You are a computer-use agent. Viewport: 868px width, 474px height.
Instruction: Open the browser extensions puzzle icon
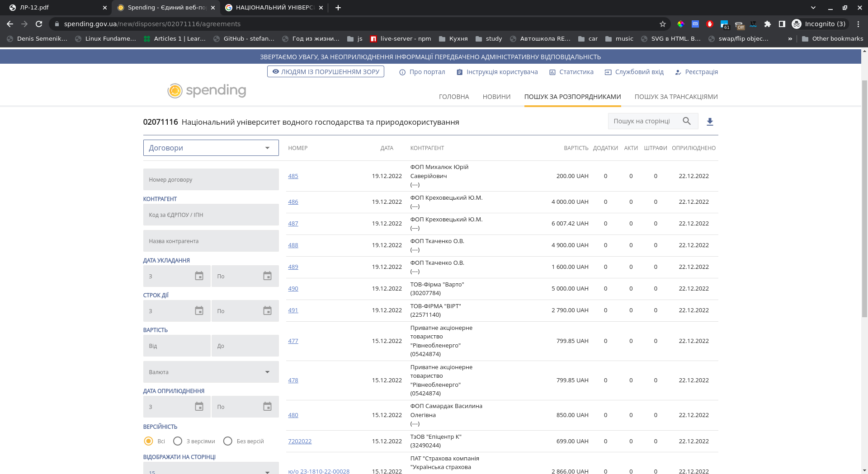click(x=767, y=24)
